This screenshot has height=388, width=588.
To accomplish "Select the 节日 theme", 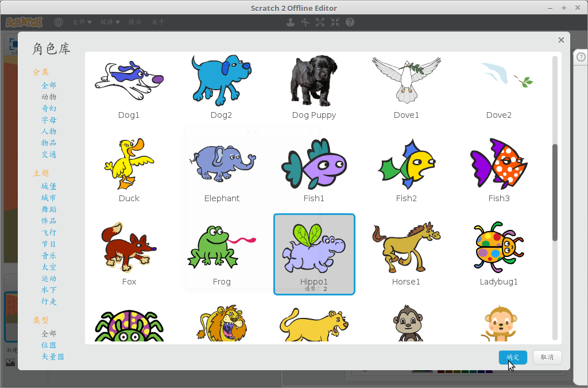I will pos(49,244).
